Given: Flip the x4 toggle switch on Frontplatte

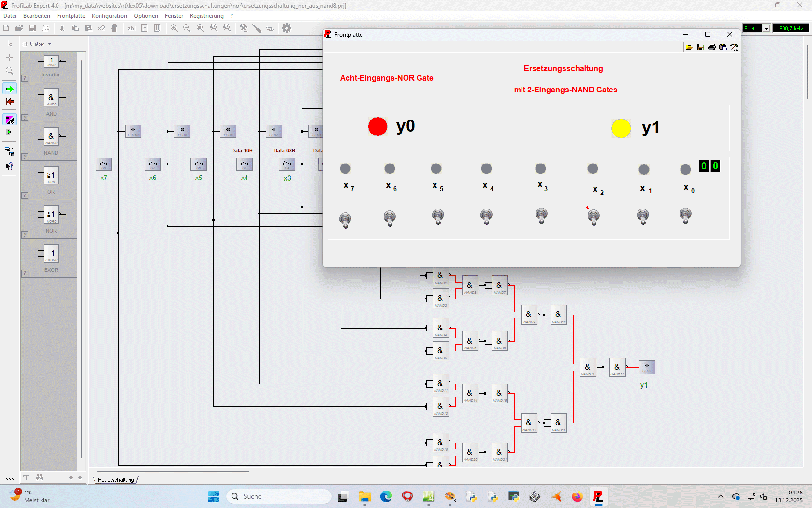Looking at the screenshot, I should coord(486,216).
